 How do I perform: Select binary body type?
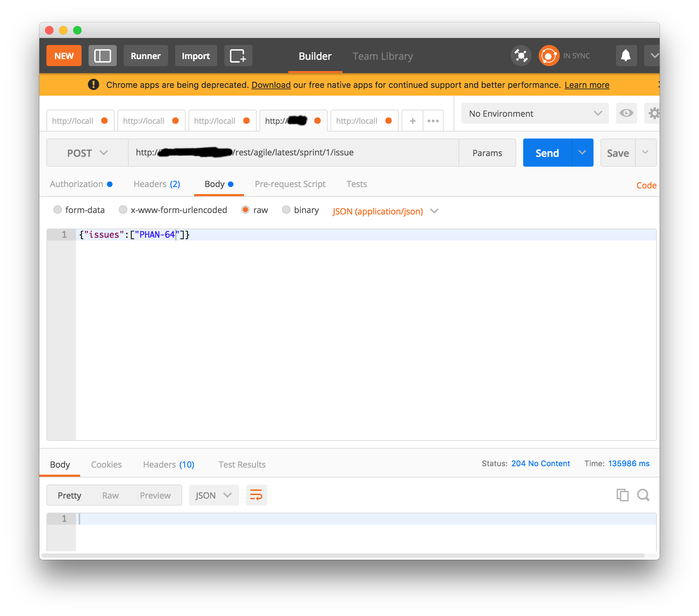click(286, 210)
